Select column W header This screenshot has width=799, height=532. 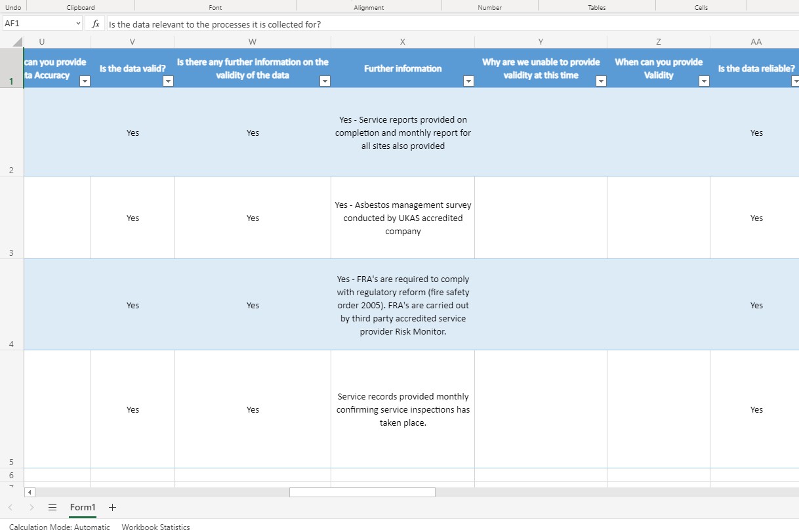click(x=253, y=41)
